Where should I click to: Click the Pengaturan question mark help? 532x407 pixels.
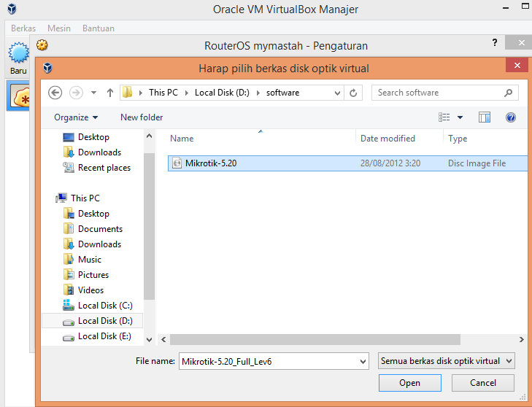pos(495,43)
